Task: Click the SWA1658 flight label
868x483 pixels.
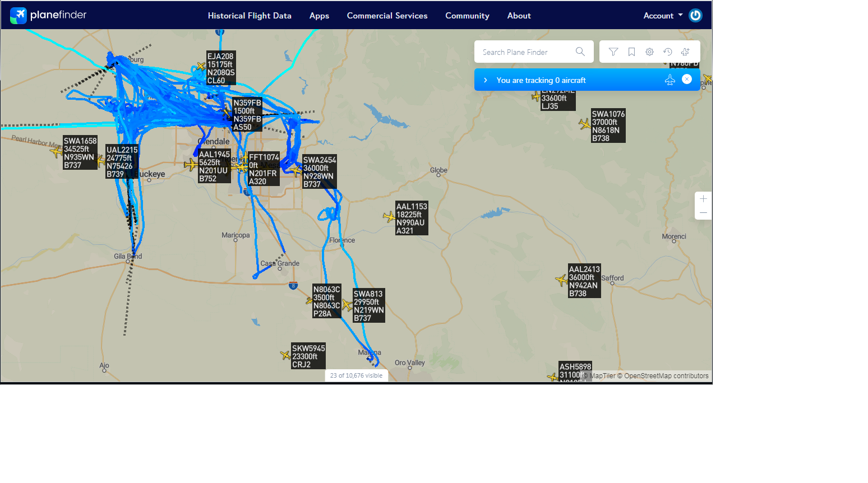Action: click(x=80, y=153)
